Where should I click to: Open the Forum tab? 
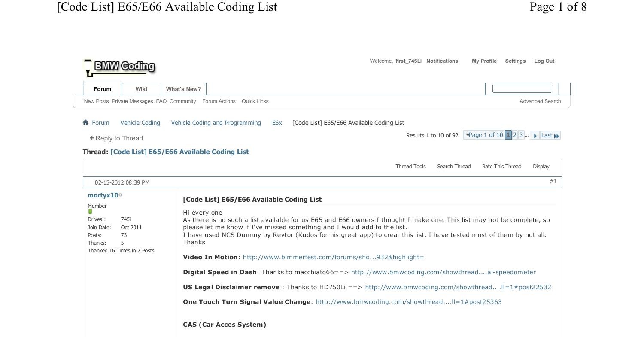[102, 89]
